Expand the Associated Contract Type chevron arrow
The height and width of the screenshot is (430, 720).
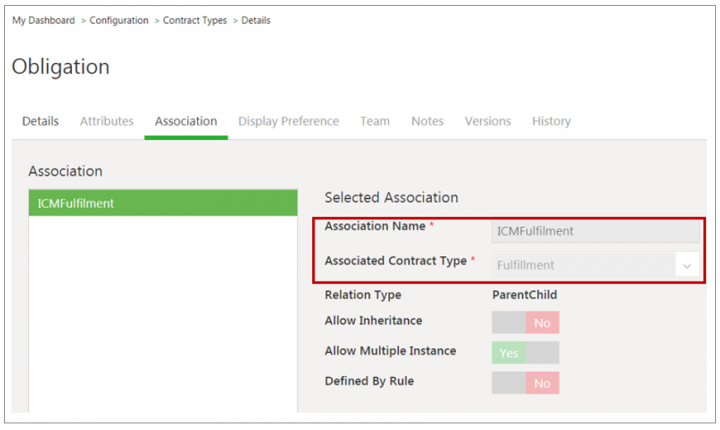[687, 265]
